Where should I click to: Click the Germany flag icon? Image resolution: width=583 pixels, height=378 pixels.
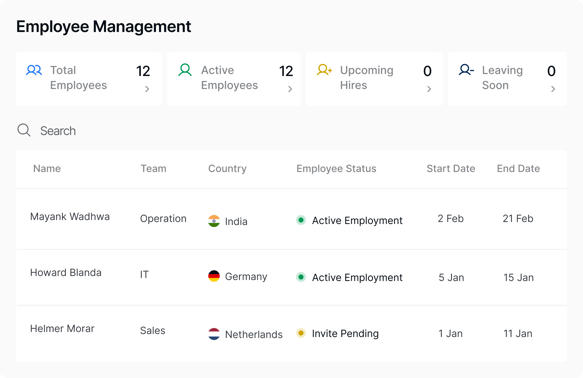214,276
